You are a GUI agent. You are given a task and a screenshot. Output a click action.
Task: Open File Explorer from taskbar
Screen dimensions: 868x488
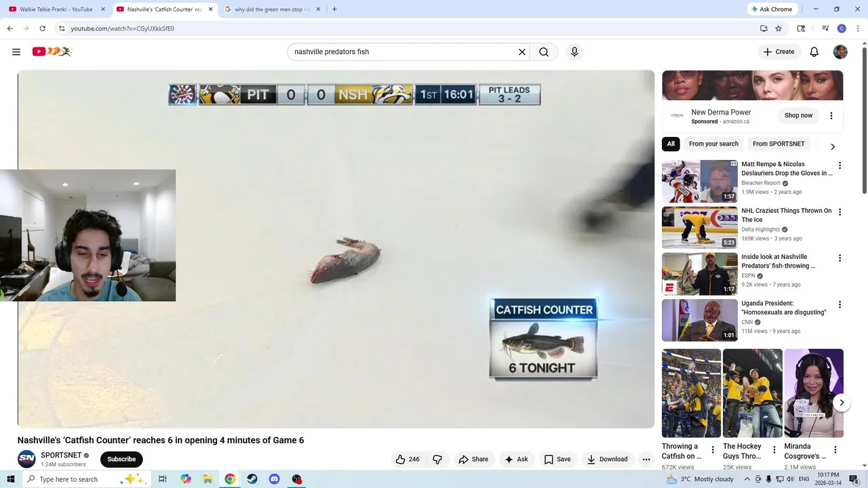tap(208, 479)
